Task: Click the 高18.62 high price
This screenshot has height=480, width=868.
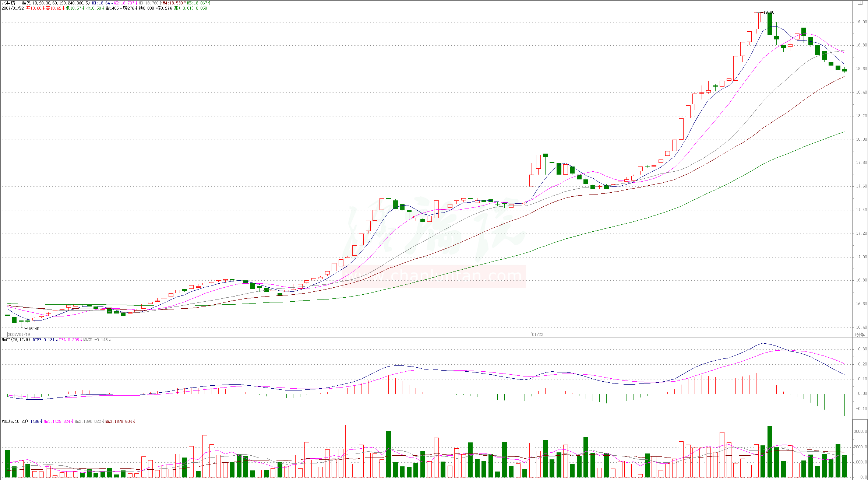Action: coord(54,8)
